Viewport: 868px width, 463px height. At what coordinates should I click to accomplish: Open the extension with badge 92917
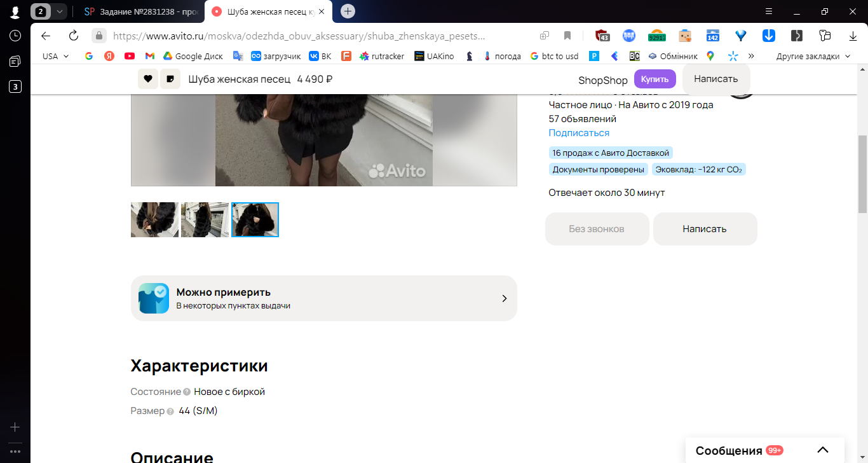click(656, 36)
